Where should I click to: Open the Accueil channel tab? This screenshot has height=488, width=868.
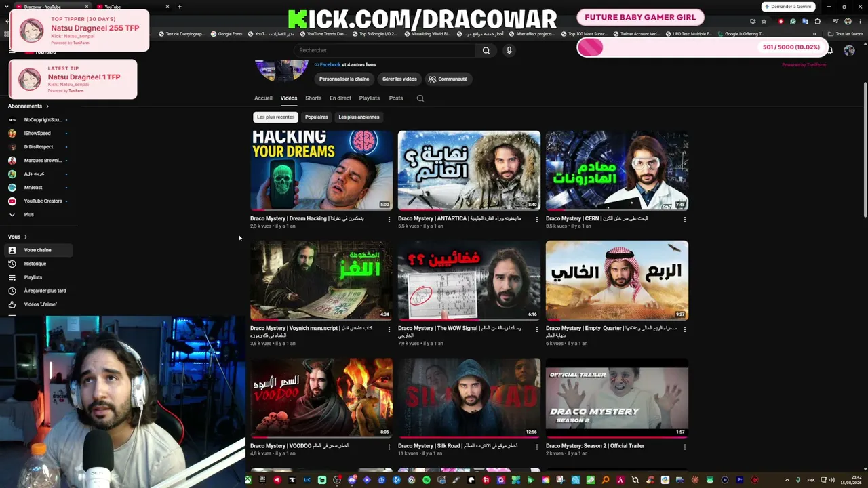(263, 98)
